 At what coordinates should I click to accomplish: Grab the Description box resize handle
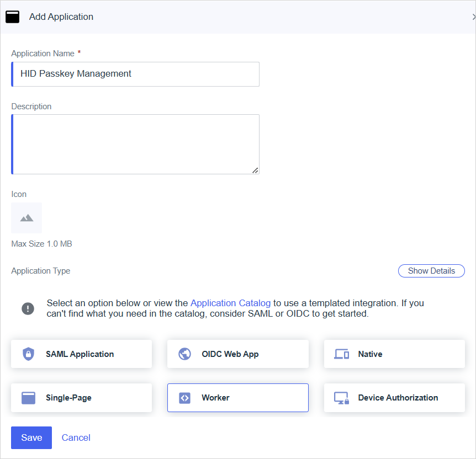coord(255,170)
